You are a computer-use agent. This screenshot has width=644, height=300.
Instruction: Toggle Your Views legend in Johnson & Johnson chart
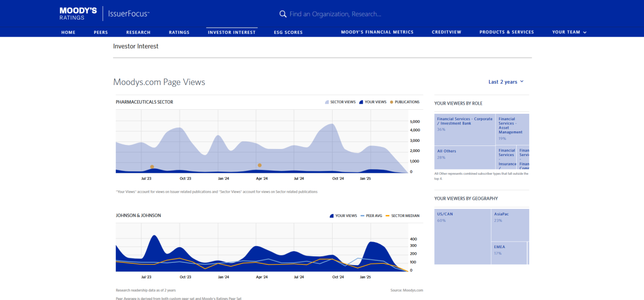(x=343, y=216)
